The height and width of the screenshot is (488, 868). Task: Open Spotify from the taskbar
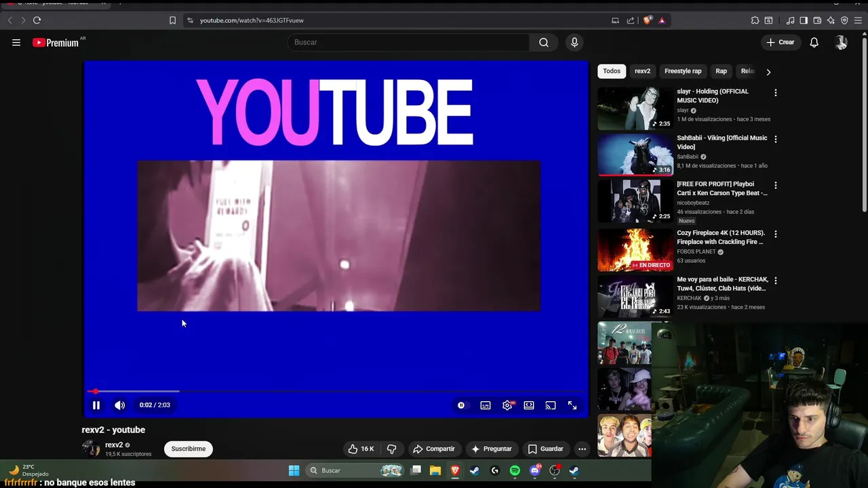point(515,470)
